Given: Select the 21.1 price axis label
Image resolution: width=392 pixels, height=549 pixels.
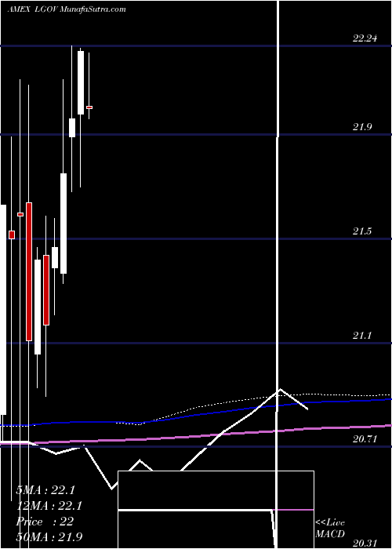Looking at the screenshot, I should [362, 336].
